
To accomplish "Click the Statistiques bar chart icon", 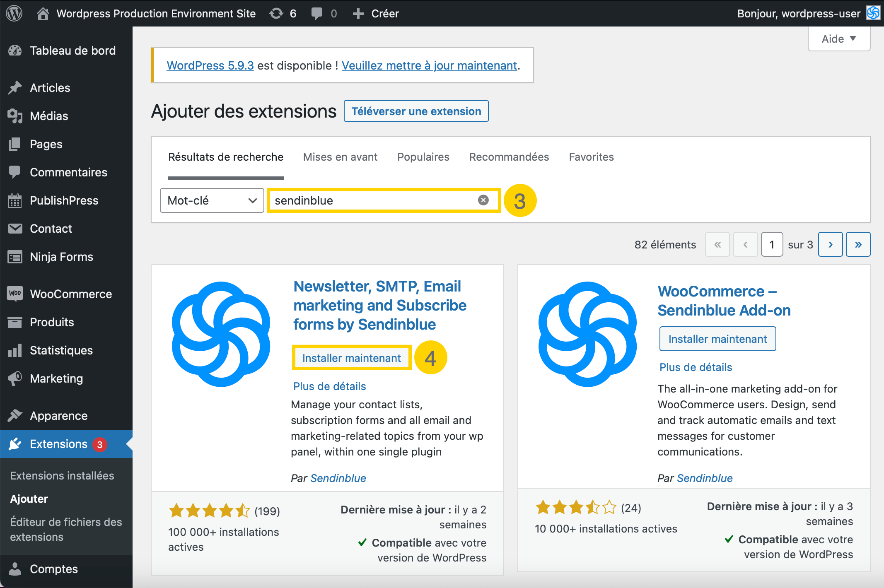I will 15,350.
